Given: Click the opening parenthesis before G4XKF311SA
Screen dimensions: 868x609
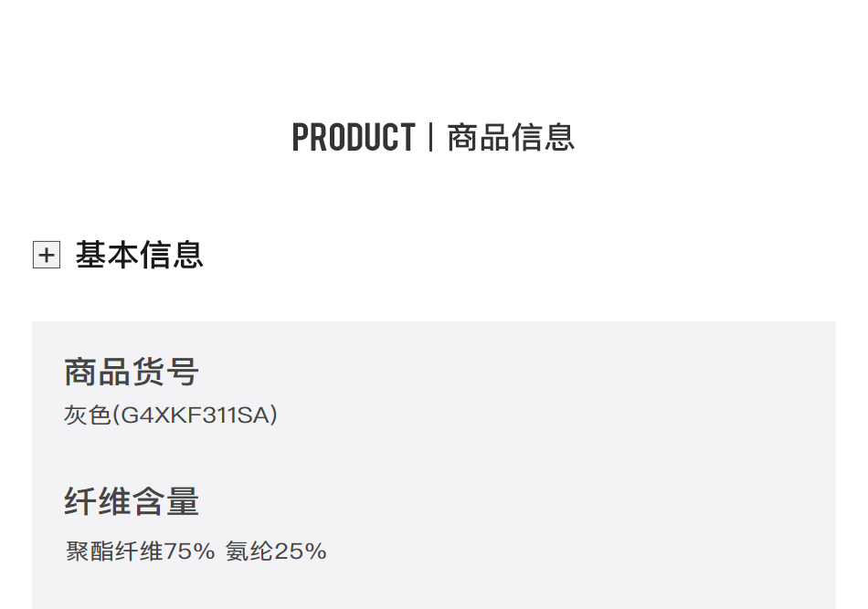Looking at the screenshot, I should point(116,415).
